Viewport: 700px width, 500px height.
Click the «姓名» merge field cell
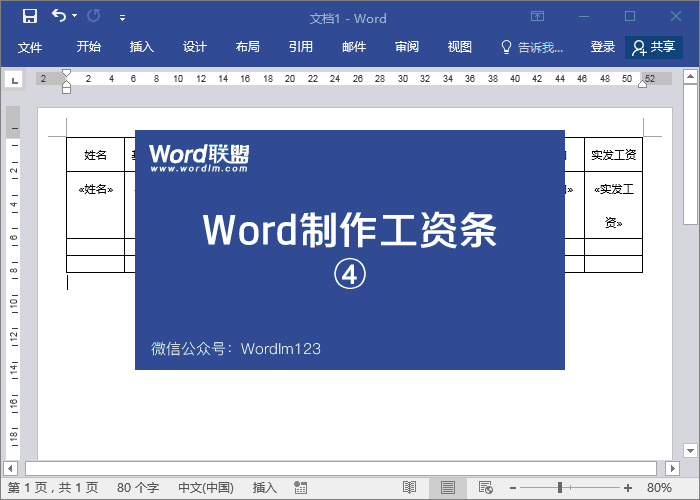(96, 204)
